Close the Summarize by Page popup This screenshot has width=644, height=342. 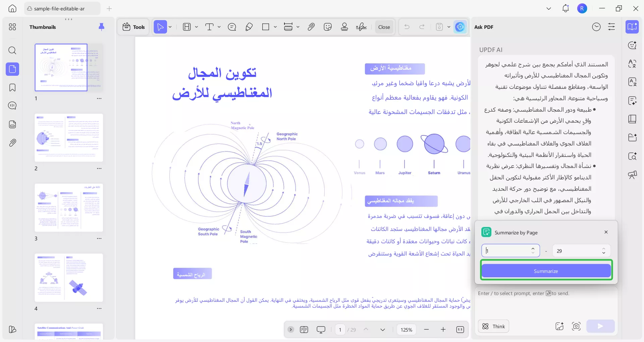[x=606, y=232]
